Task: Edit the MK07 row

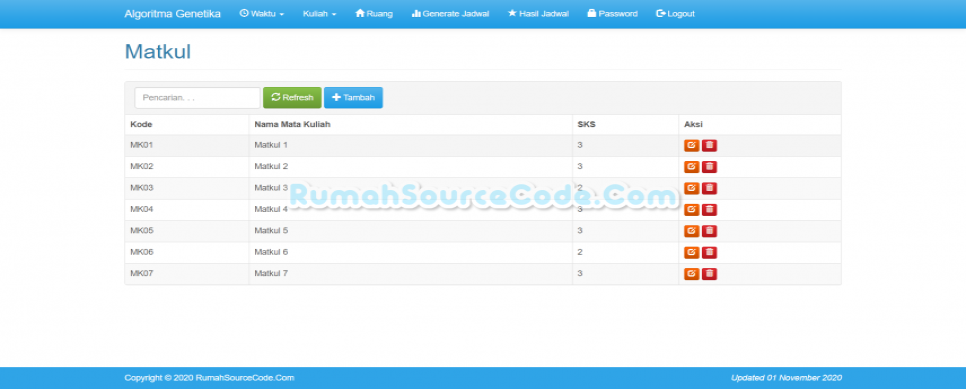Action: click(x=691, y=274)
